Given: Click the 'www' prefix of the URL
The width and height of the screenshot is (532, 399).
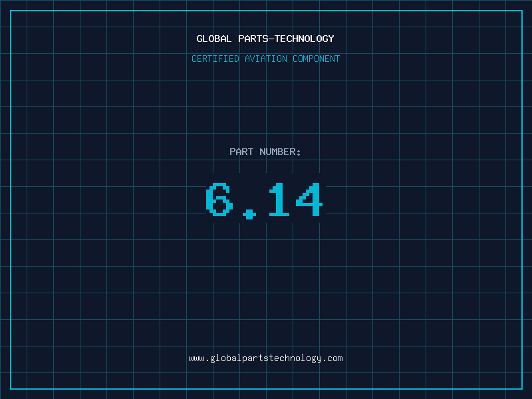Looking at the screenshot, I should tap(196, 358).
